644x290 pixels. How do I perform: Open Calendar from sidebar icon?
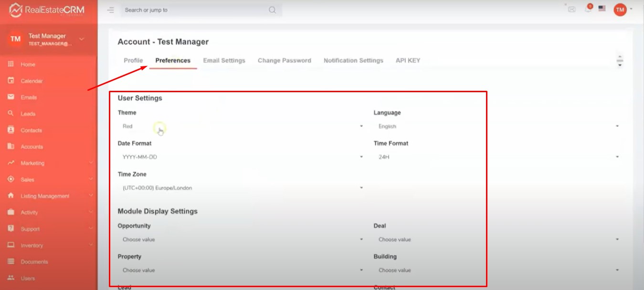tap(11, 81)
